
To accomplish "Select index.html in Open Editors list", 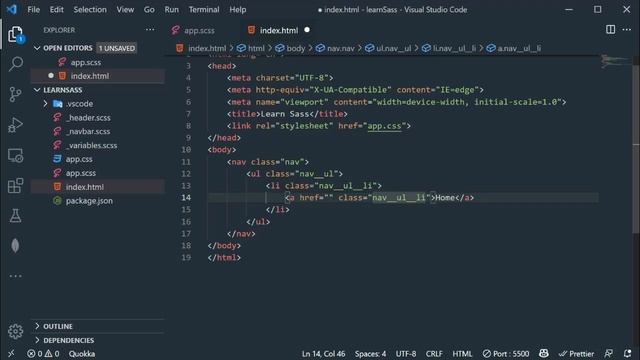I will coord(89,76).
